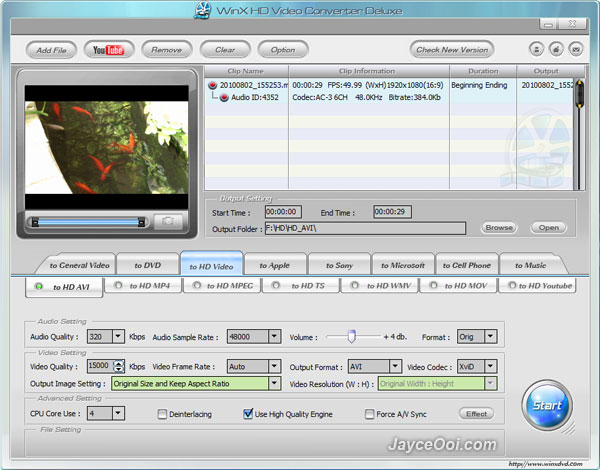Click the Video Quality spinner arrows
This screenshot has height=470, width=600.
[119, 366]
